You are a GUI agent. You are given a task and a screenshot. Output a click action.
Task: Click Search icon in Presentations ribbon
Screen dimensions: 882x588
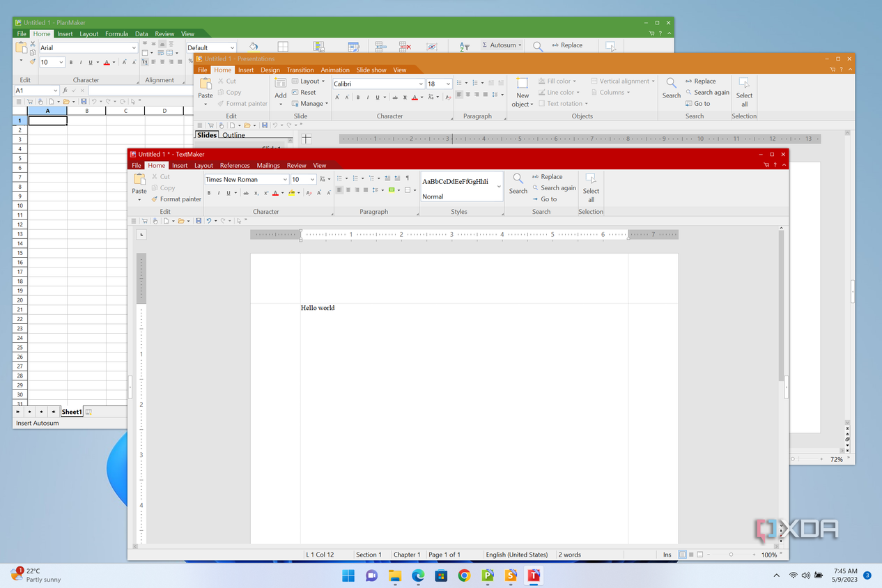coord(671,84)
